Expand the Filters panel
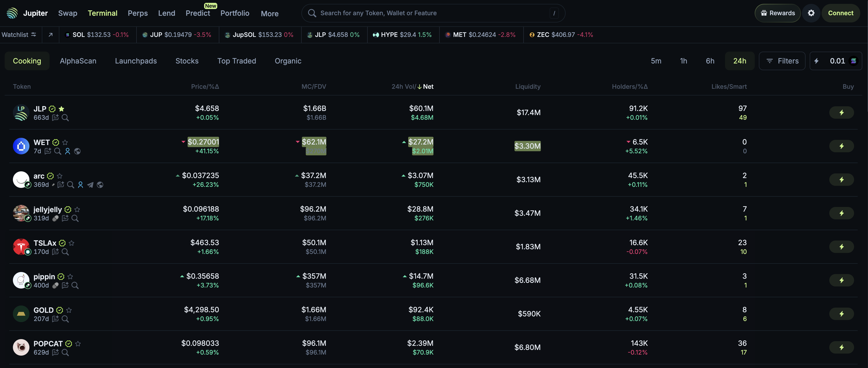Image resolution: width=868 pixels, height=368 pixels. pos(782,61)
